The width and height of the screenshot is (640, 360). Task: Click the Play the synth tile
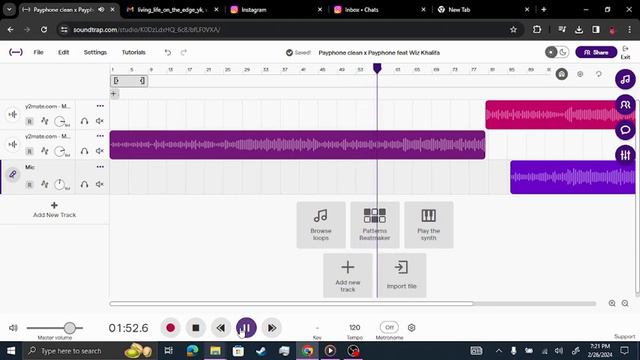pyautogui.click(x=429, y=224)
